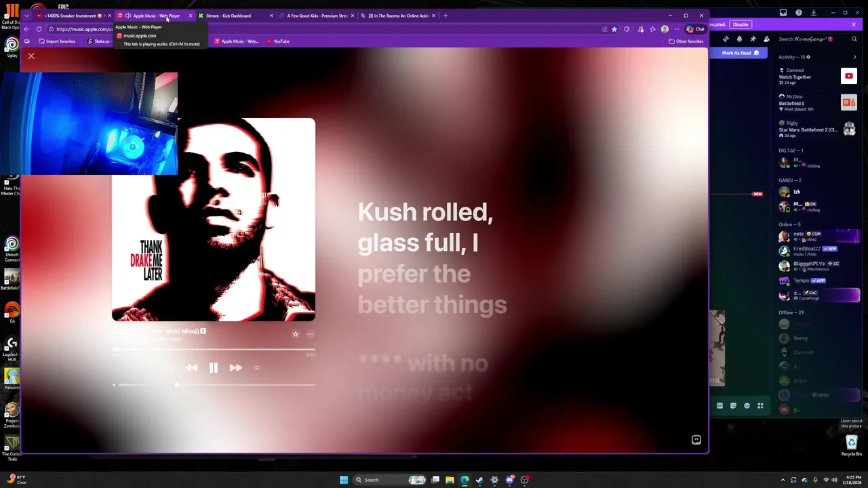
Task: Toggle the lyrics button at bottom right
Action: coord(696,440)
